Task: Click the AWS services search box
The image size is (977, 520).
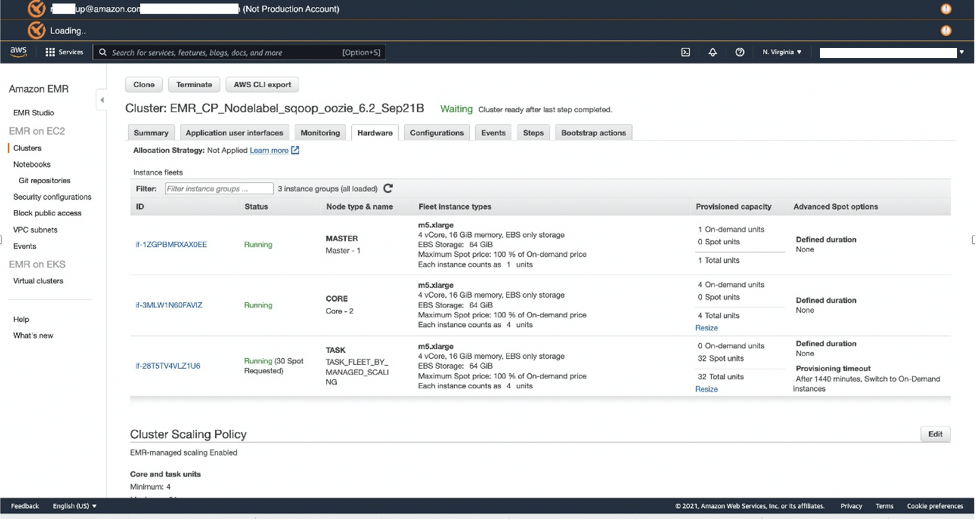Action: tap(239, 52)
